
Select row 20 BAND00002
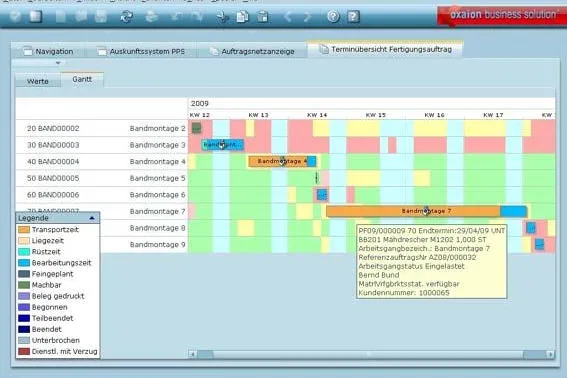pos(102,128)
